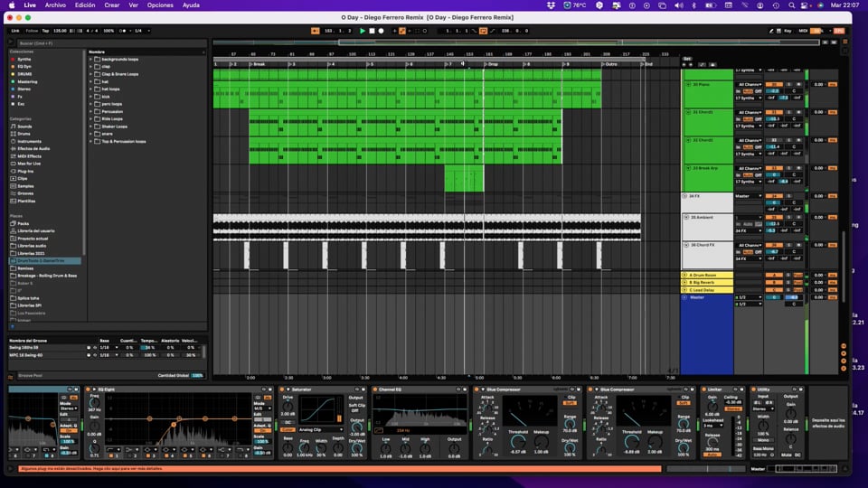Click the macOS volume icon in menu bar
This screenshot has width=868, height=488.
pyautogui.click(x=679, y=5)
